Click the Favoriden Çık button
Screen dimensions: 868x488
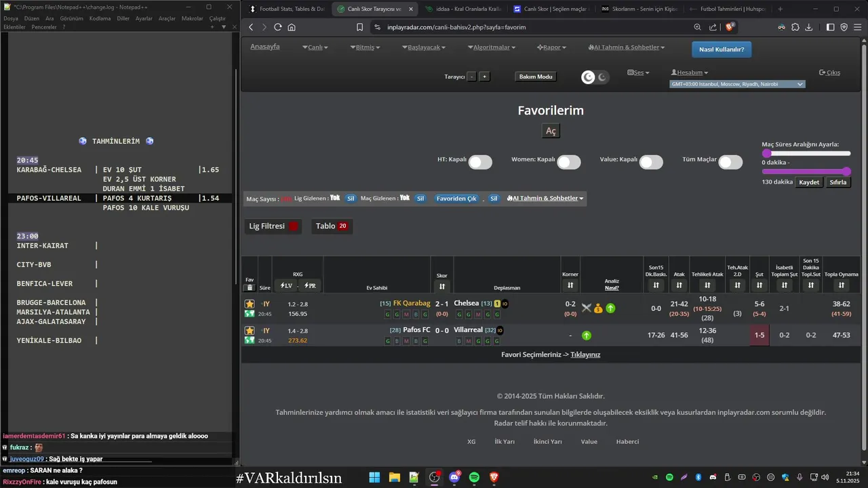click(456, 199)
